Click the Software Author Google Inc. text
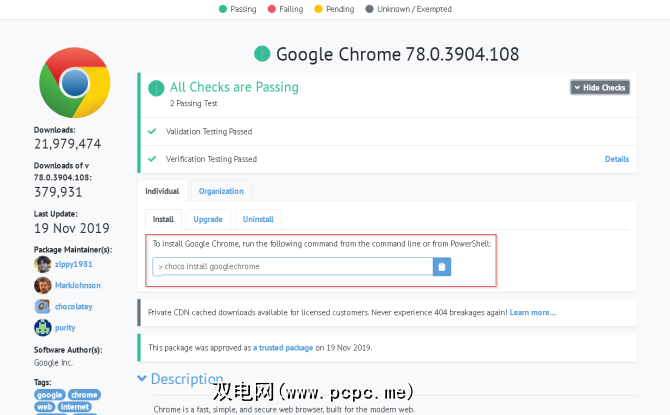This screenshot has height=415, width=670. [x=53, y=363]
